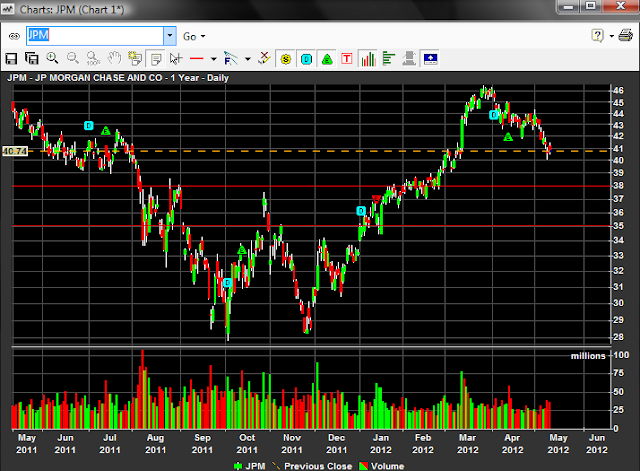This screenshot has height=471, width=640.
Task: Click the gray stamp-shaped toolbar icon
Action: pos(409,59)
